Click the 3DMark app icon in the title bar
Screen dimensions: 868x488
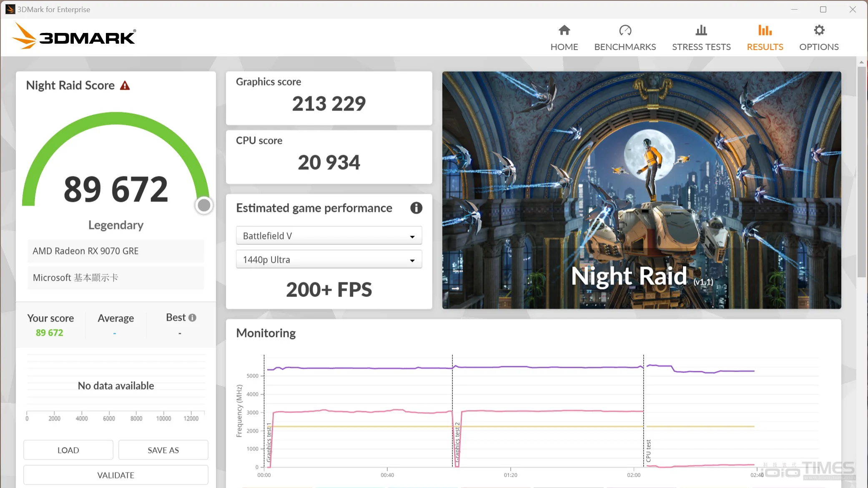pyautogui.click(x=10, y=9)
